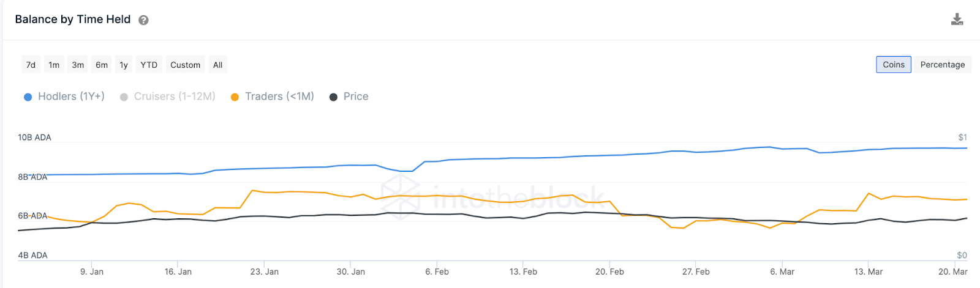Open the help question mark icon
Viewport: 980px width, 288px height.
(143, 20)
